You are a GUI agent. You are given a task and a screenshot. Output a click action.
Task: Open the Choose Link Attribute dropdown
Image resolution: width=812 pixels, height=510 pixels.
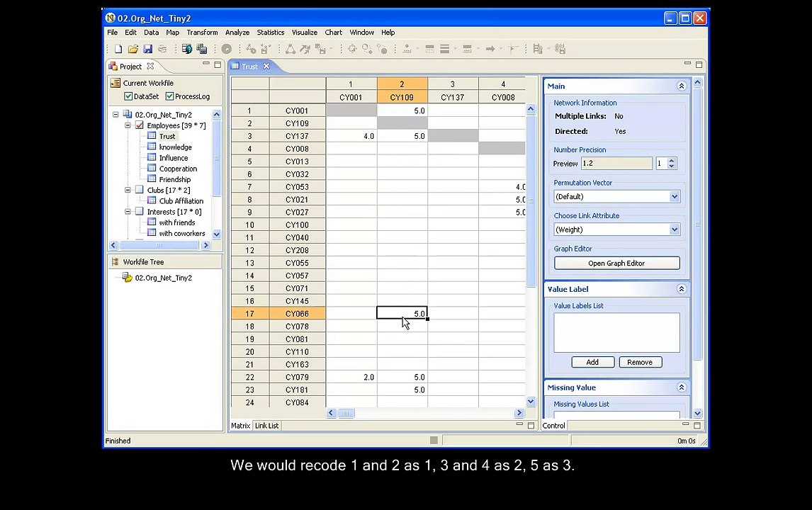(675, 229)
